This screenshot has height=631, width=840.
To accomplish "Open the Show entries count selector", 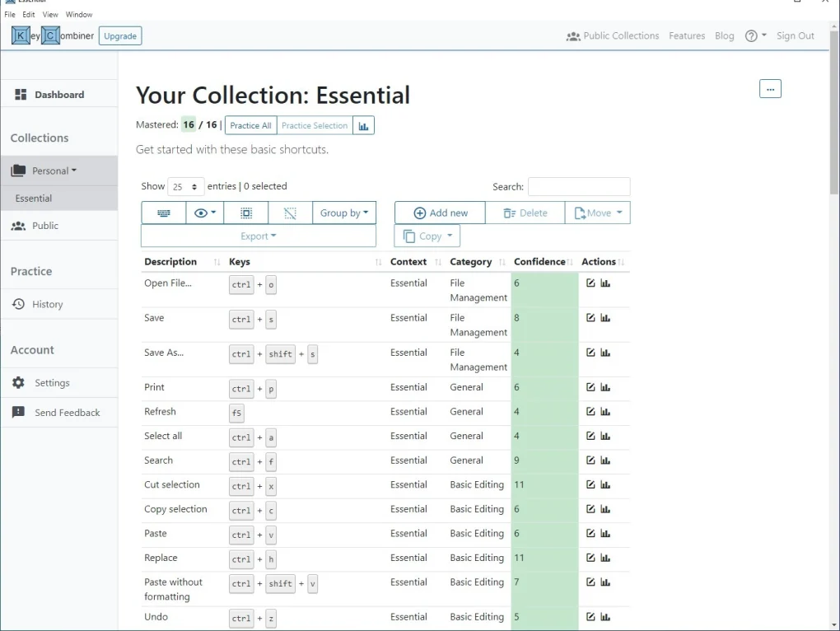I will [x=186, y=187].
